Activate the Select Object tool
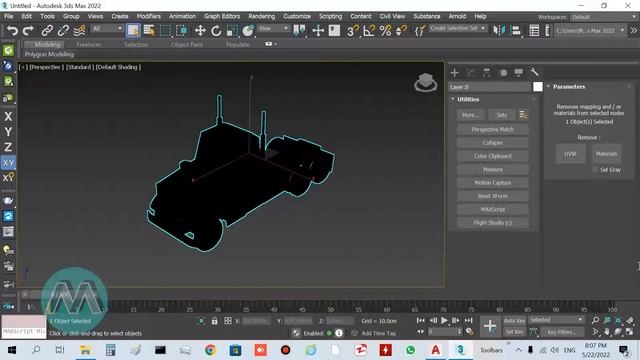The height and width of the screenshot is (360, 640). coord(133,31)
